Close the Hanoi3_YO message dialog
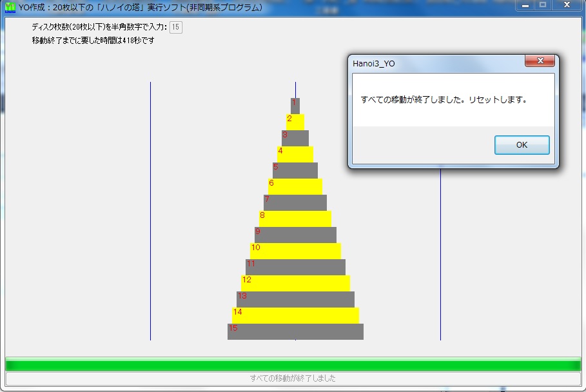The image size is (586, 392). [x=540, y=62]
